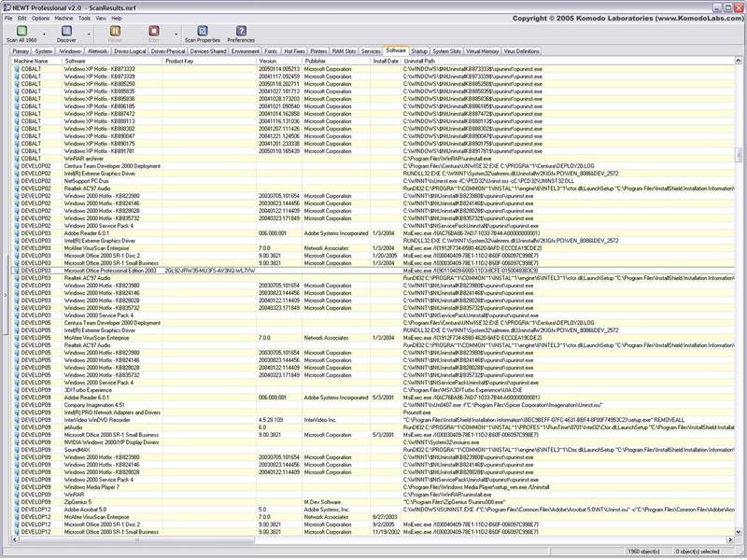Viewport: 747px width, 560px height.
Task: Open the Scan All dropdown arrow
Action: point(43,35)
